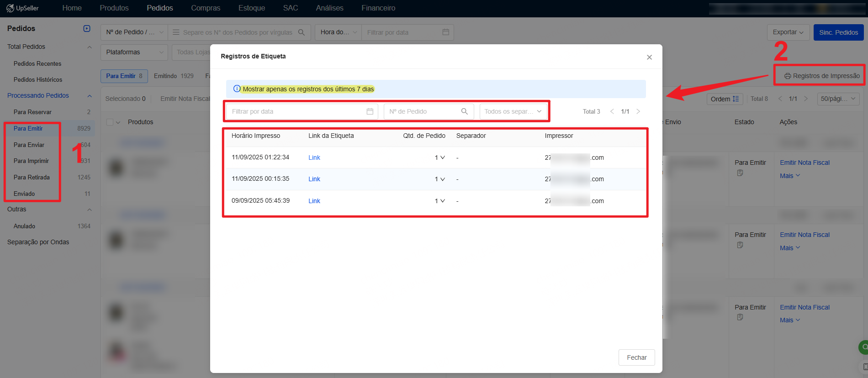Switch to the Emitindo tab
Viewport: 868px width, 378px height.
click(x=174, y=76)
